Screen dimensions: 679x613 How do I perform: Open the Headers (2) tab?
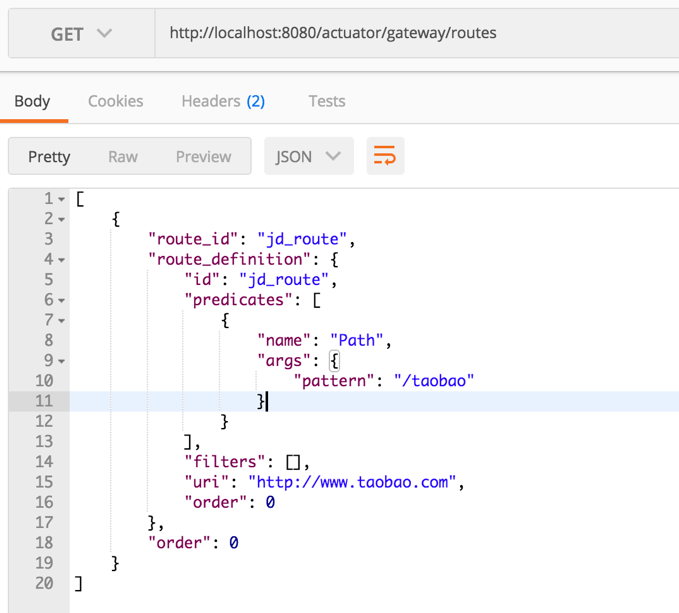coord(223,101)
